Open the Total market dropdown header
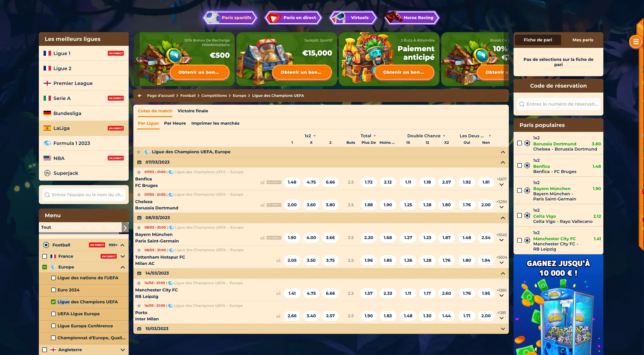 tap(368, 136)
